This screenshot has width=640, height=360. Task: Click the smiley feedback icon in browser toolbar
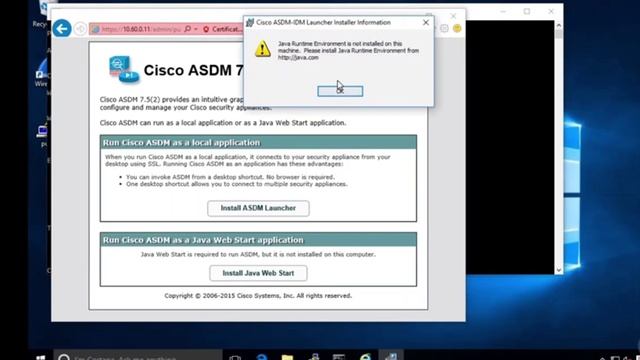click(x=457, y=28)
